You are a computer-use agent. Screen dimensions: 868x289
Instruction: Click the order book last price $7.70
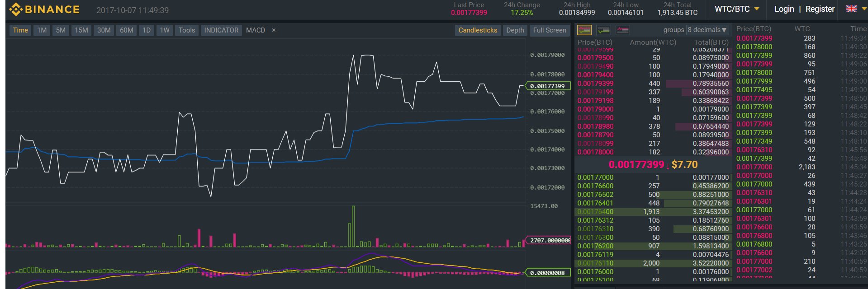684,165
